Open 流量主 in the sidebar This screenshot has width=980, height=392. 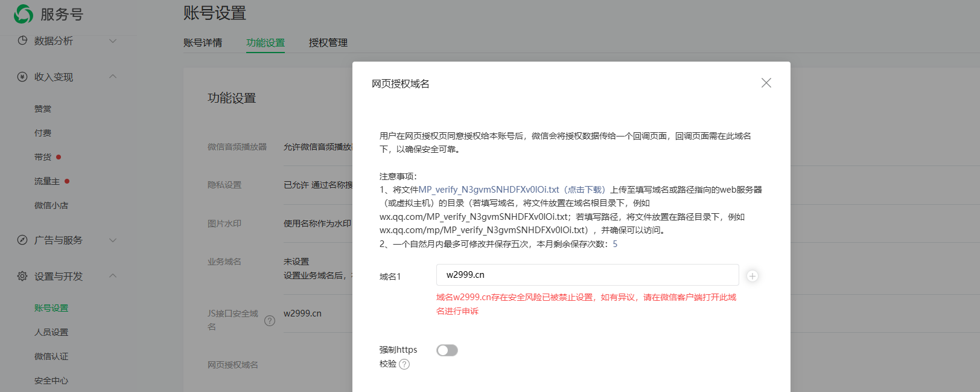[x=47, y=181]
